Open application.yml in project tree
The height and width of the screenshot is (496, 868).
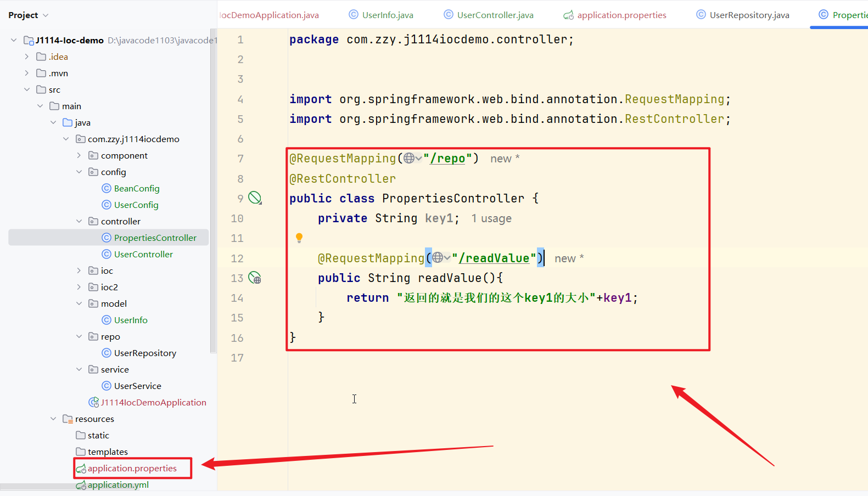point(118,485)
